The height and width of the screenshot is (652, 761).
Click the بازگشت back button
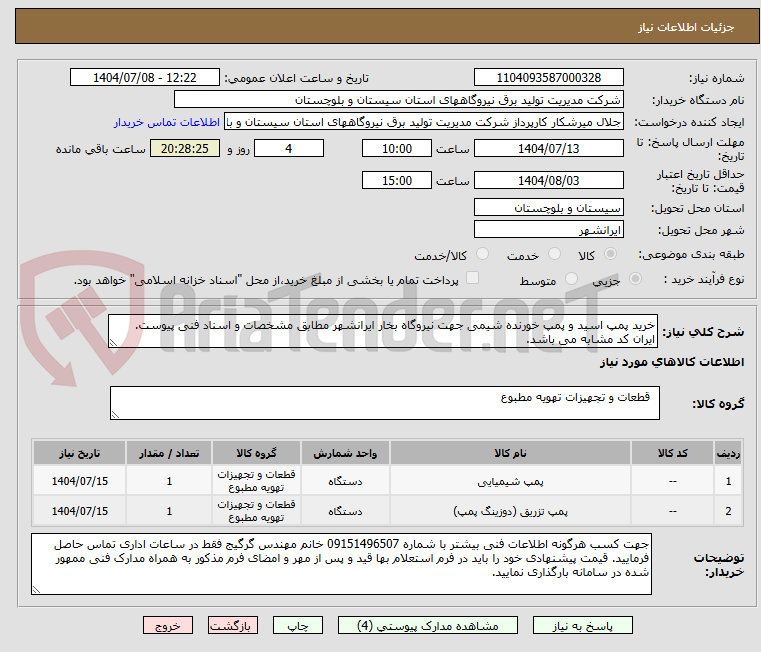click(233, 626)
